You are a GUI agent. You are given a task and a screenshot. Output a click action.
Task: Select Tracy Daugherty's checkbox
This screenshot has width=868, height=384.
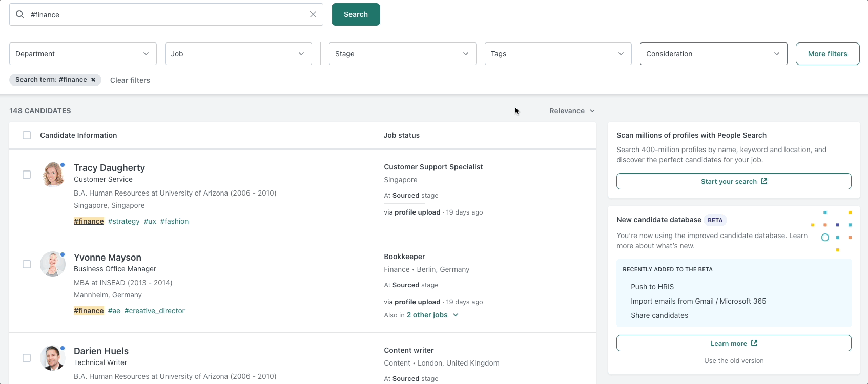27,175
